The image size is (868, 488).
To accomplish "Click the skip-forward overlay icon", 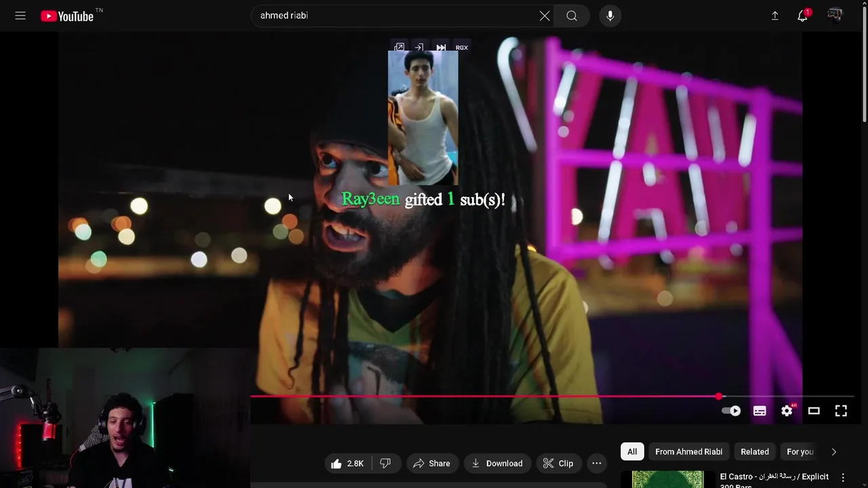I will pyautogui.click(x=441, y=47).
